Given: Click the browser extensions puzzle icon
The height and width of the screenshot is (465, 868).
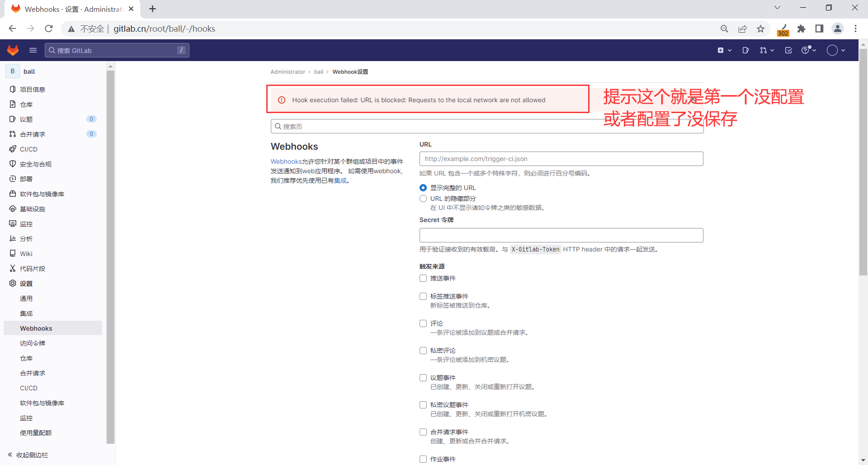Looking at the screenshot, I should tap(802, 28).
